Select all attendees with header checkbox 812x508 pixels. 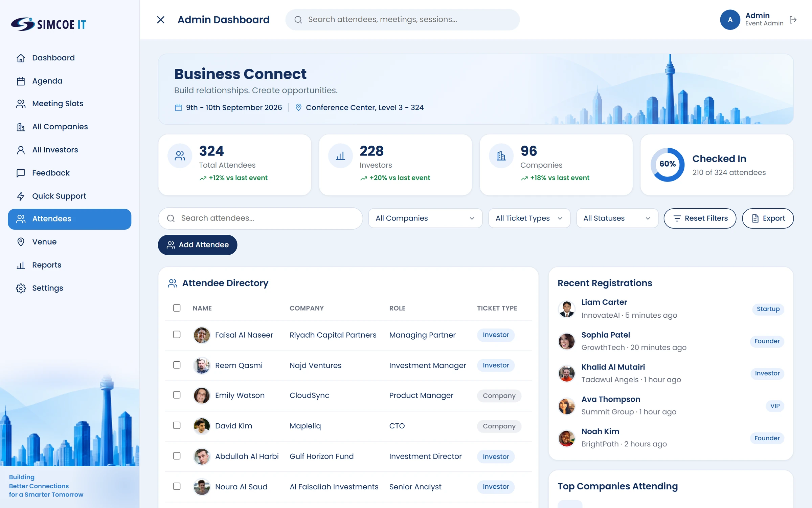tap(177, 308)
